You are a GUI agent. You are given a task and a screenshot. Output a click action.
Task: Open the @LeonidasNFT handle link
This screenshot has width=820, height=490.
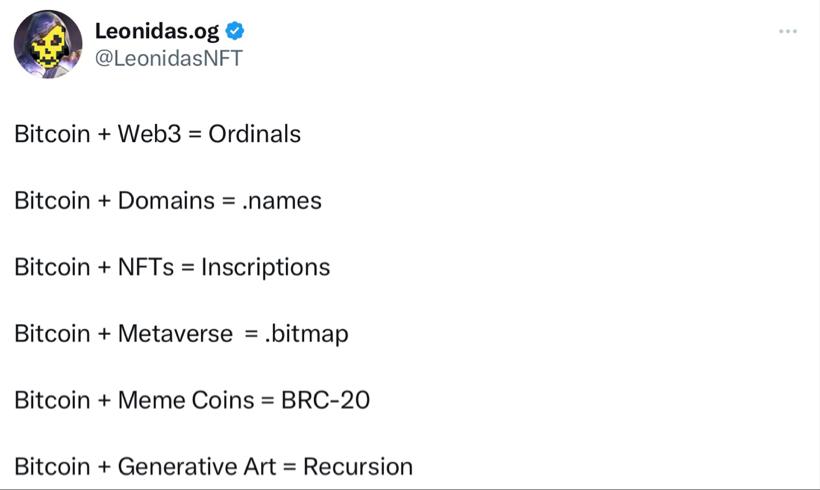point(168,58)
